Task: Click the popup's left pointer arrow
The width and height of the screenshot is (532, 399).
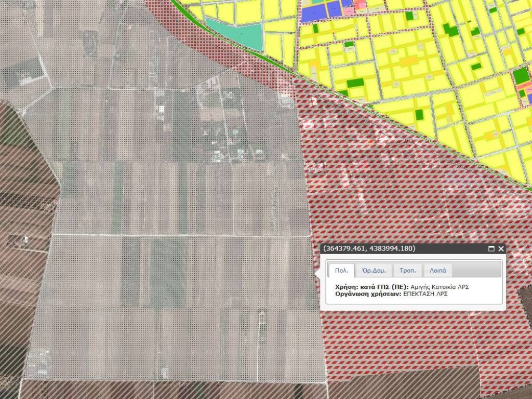Action: pos(317,273)
